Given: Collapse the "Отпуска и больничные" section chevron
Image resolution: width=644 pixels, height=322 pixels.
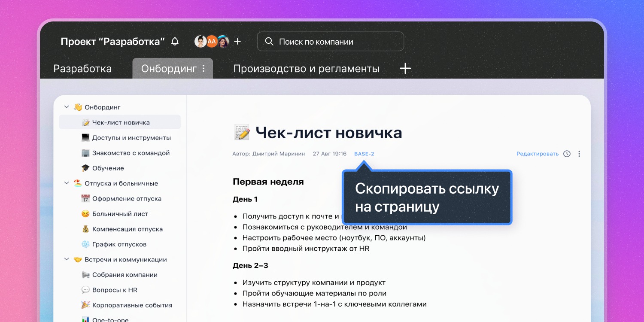Looking at the screenshot, I should (67, 183).
